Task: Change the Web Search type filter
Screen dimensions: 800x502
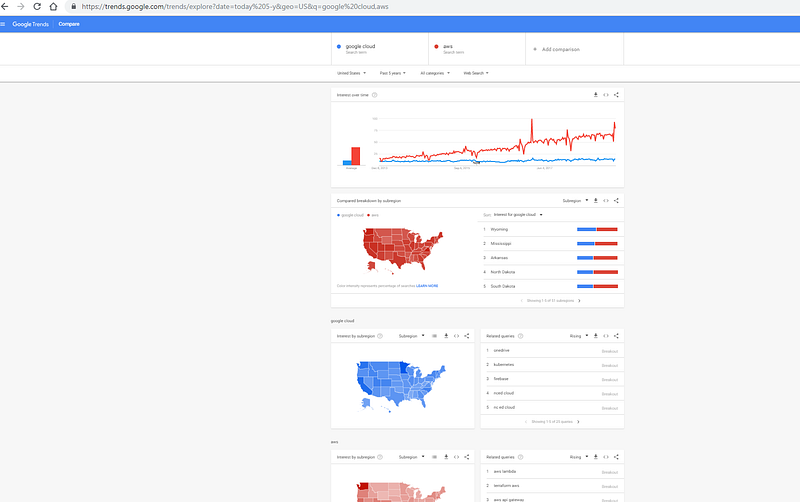Action: click(476, 73)
